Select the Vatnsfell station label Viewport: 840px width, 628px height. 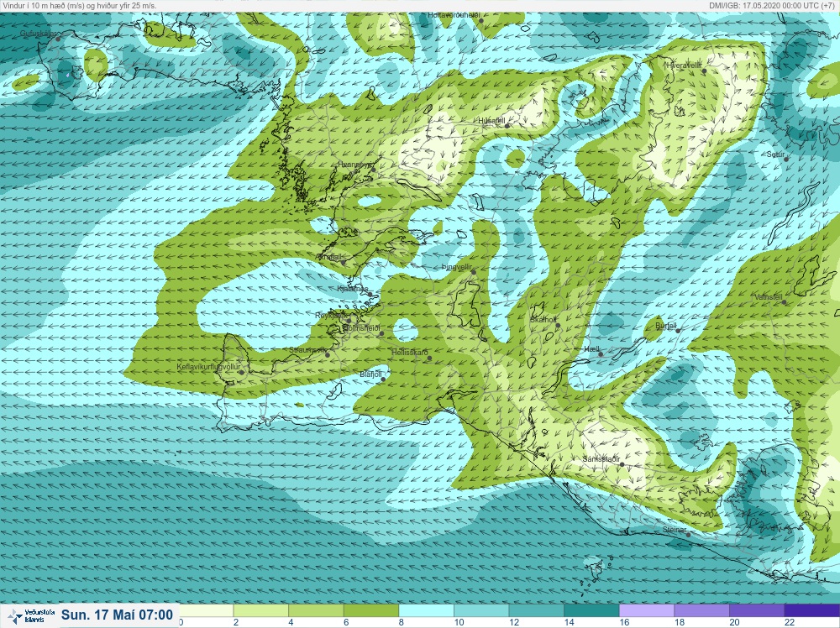[769, 297]
